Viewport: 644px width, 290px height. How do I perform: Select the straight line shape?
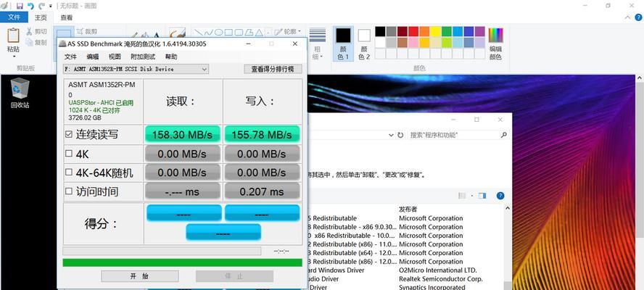click(x=199, y=32)
